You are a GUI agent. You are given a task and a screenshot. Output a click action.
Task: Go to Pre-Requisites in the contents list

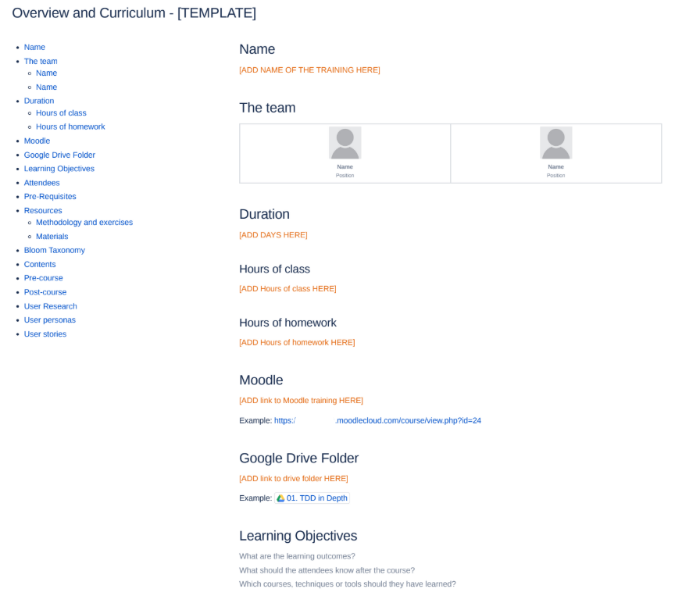coord(50,197)
